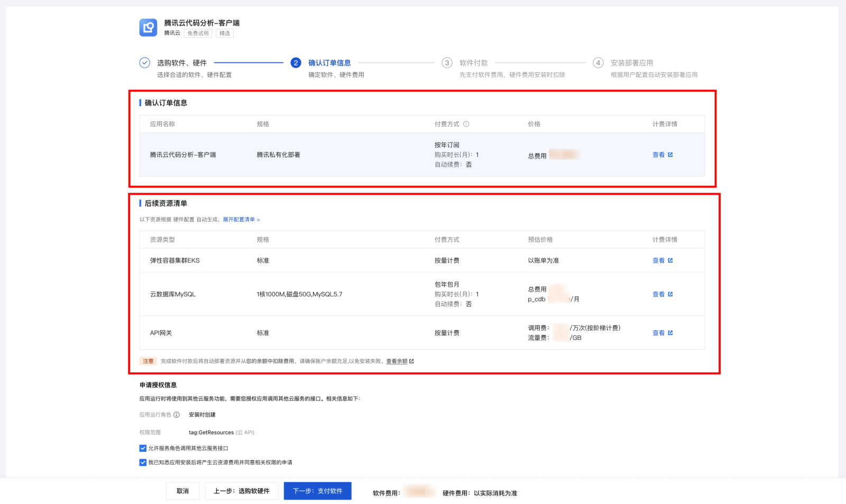Toggle the 我已知悉应用安装后将产生云资源费用 checkbox
This screenshot has height=504, width=846.
pos(143,462)
